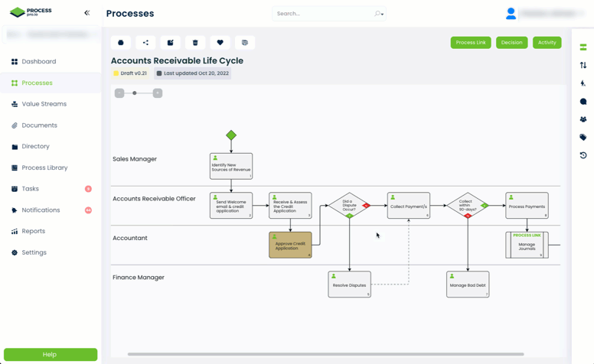Click in the Search input field
Screen dimensions: 594x364
point(321,14)
